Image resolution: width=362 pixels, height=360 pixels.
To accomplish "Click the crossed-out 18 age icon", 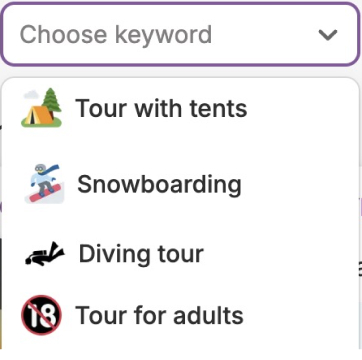I will coord(41,315).
